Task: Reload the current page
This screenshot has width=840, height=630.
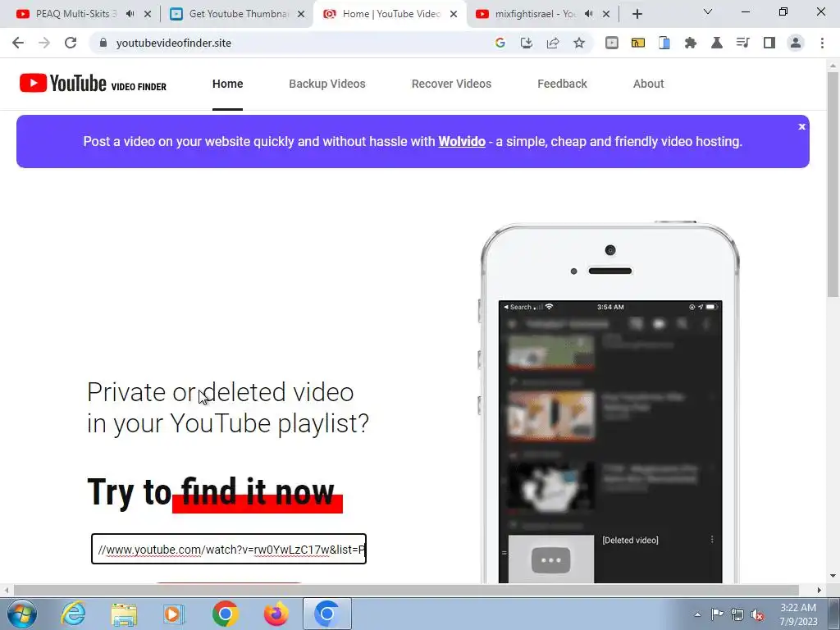Action: 71,43
